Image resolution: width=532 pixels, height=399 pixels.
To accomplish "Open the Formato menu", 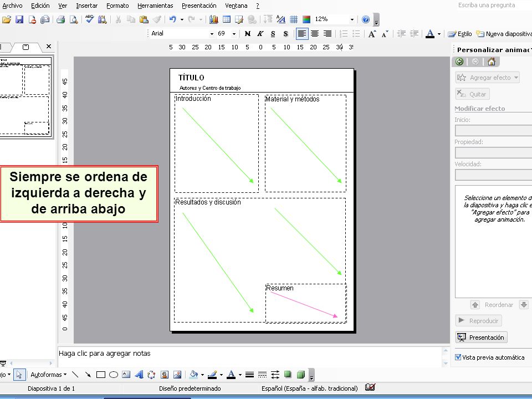I will [x=117, y=6].
